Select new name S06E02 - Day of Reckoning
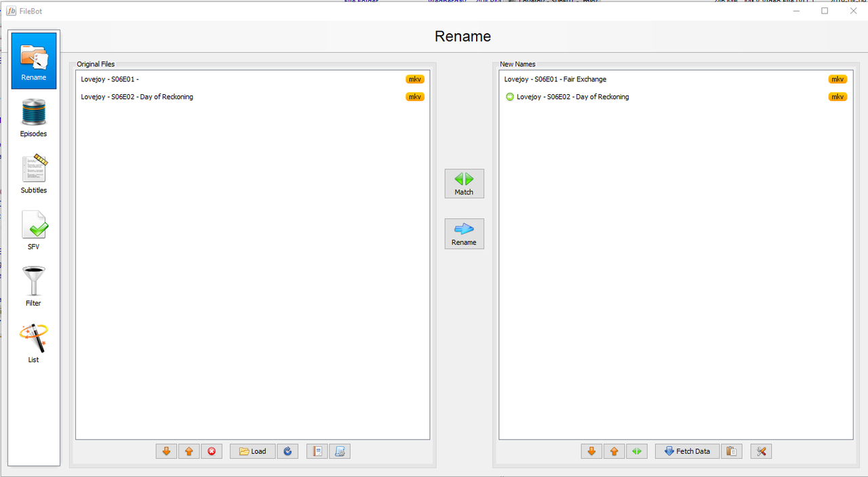 [675, 97]
